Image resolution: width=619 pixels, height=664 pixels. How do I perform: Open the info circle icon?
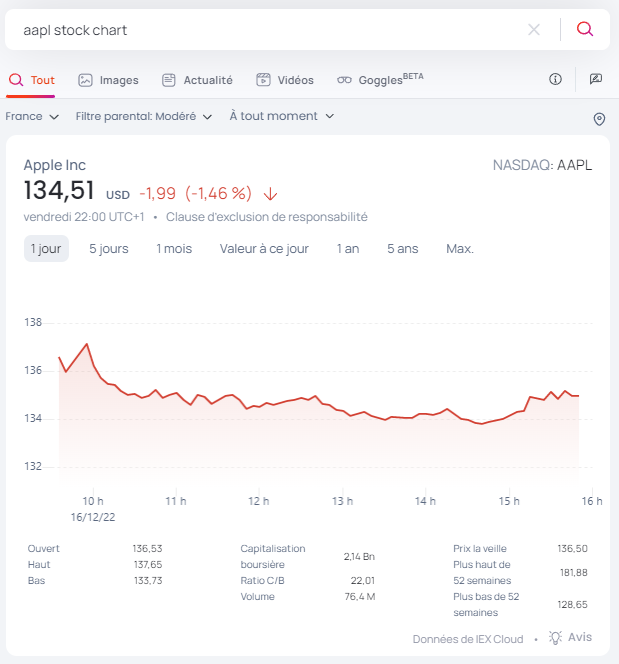click(x=555, y=79)
